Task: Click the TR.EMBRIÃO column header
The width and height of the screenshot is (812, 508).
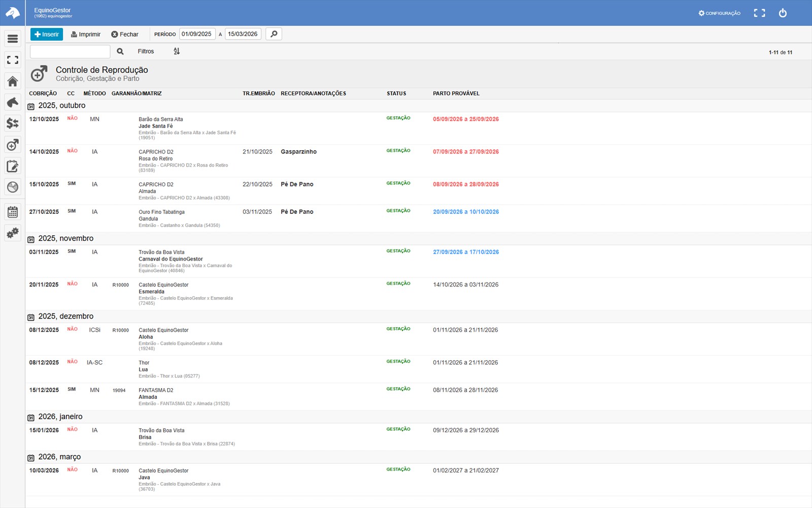Action: (259, 93)
